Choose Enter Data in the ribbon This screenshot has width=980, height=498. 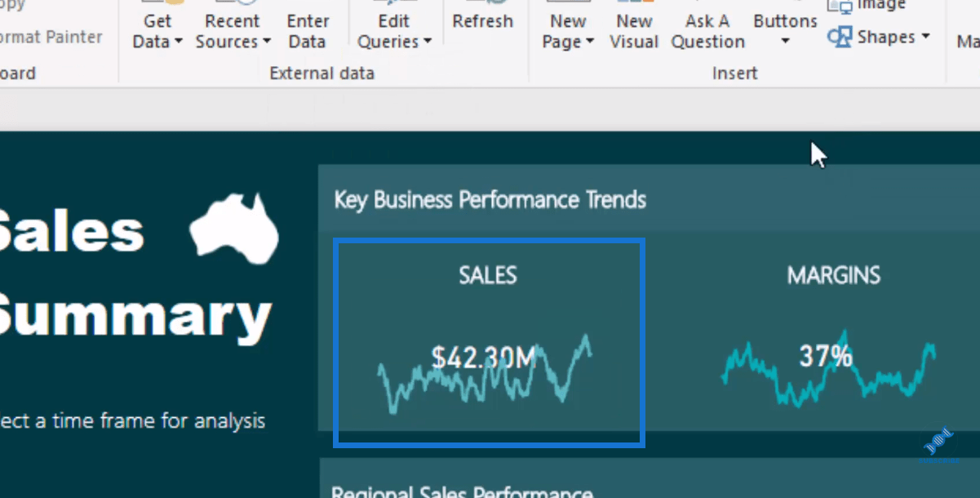point(308,24)
